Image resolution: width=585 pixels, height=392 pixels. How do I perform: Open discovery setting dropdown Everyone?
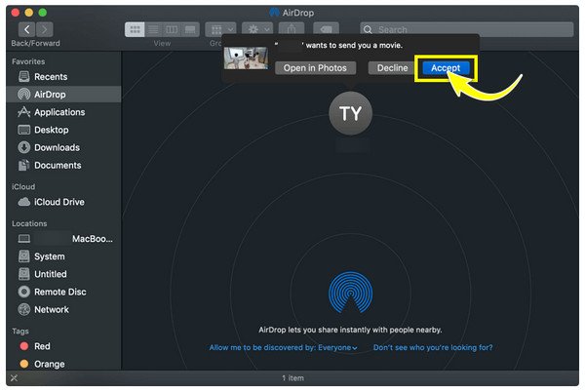pos(337,347)
